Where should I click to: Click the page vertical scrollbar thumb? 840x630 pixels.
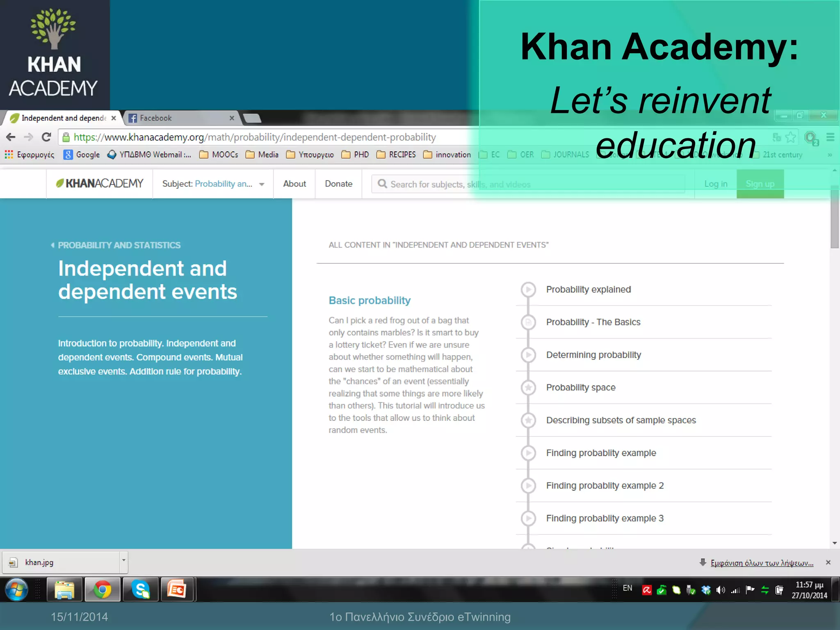pyautogui.click(x=835, y=217)
